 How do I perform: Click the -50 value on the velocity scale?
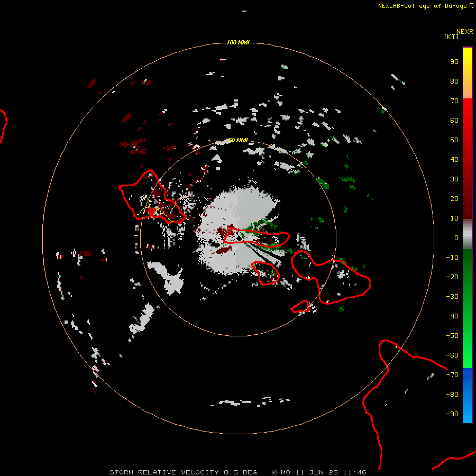click(x=452, y=336)
